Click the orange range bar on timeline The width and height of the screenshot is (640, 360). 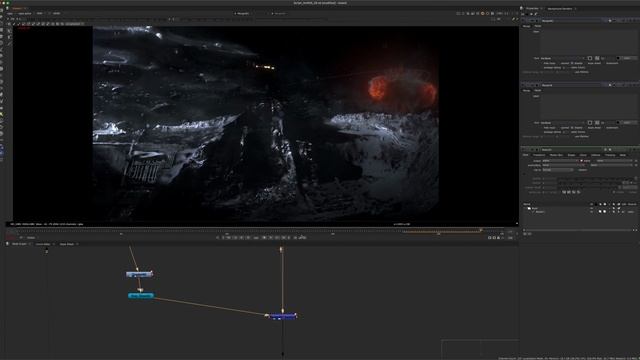(442, 231)
